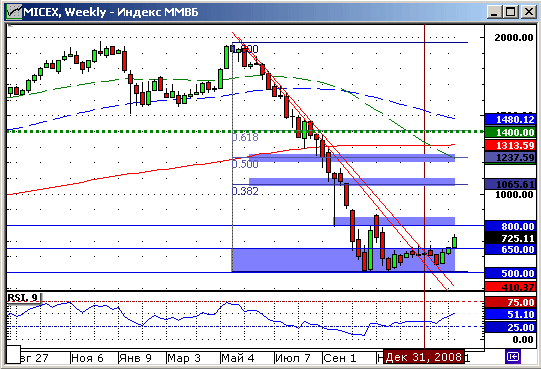
Task: Click the 410.37 red price label
Action: pos(510,287)
